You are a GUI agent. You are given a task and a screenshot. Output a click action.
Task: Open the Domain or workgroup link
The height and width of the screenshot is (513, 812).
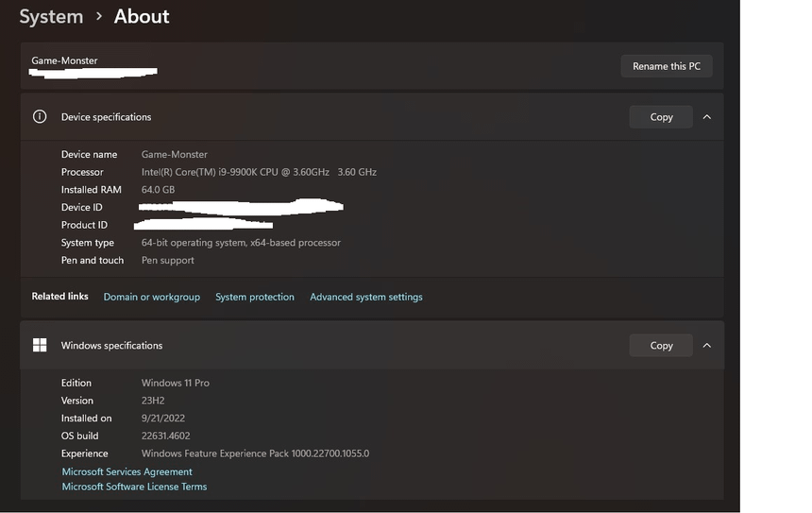152,297
